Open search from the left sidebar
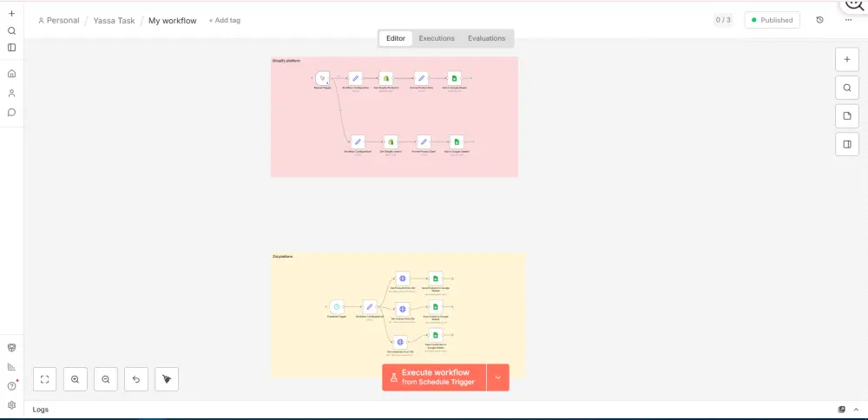 (11, 31)
